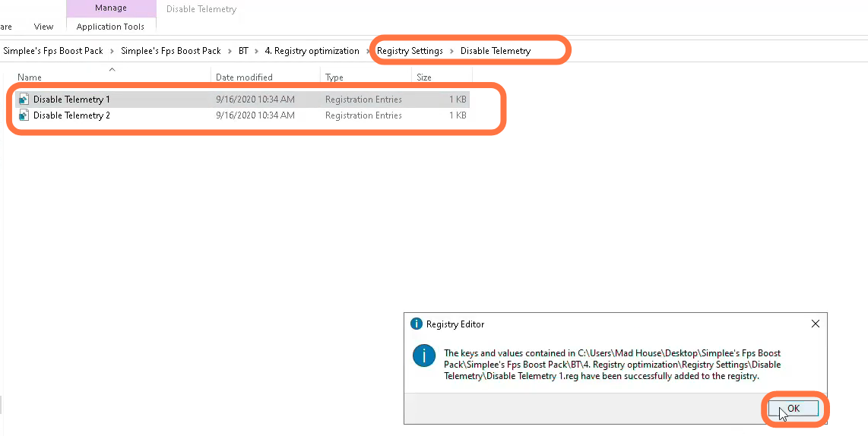
Task: Sort by the Date modified column
Action: pos(244,77)
